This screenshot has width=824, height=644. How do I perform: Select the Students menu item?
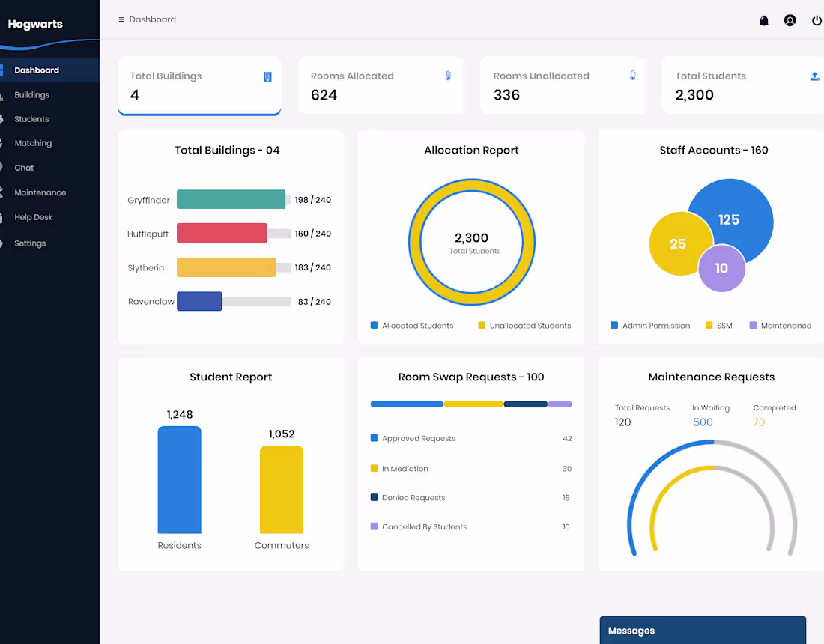(x=31, y=118)
